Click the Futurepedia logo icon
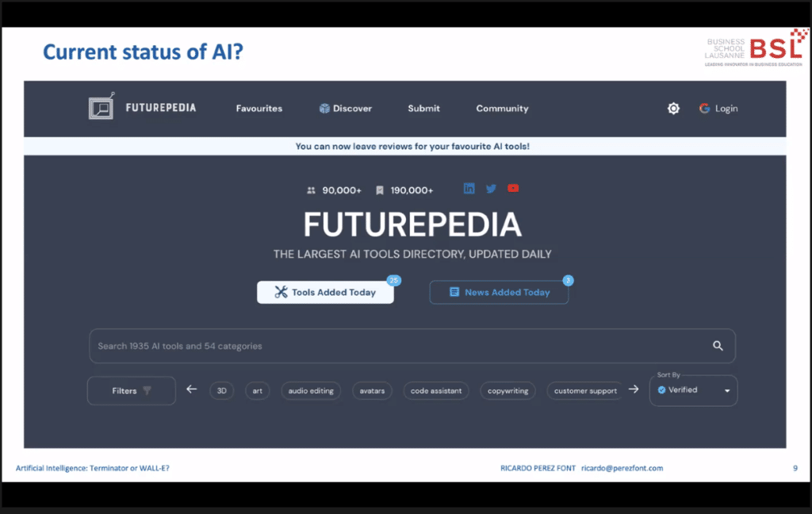This screenshot has height=514, width=812. [x=101, y=107]
